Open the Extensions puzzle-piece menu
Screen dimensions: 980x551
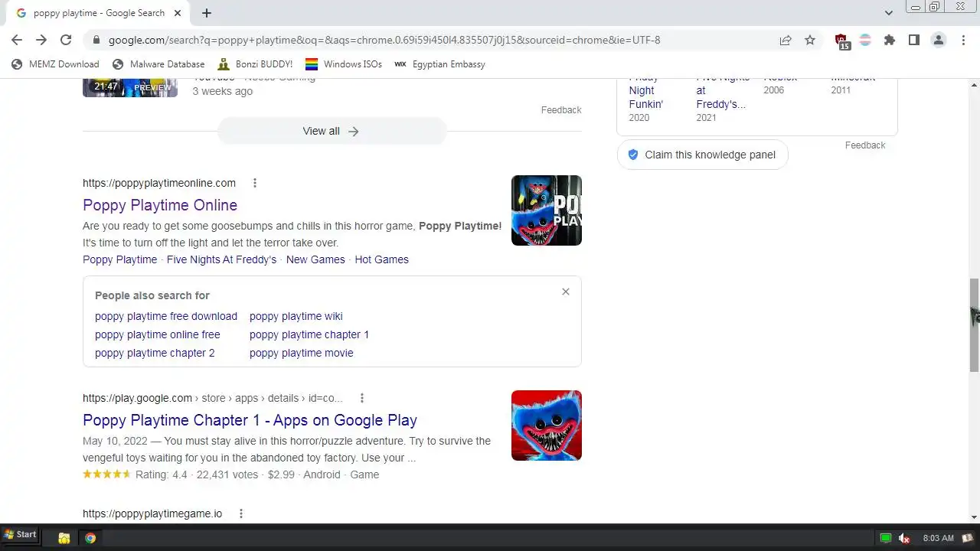(x=890, y=40)
